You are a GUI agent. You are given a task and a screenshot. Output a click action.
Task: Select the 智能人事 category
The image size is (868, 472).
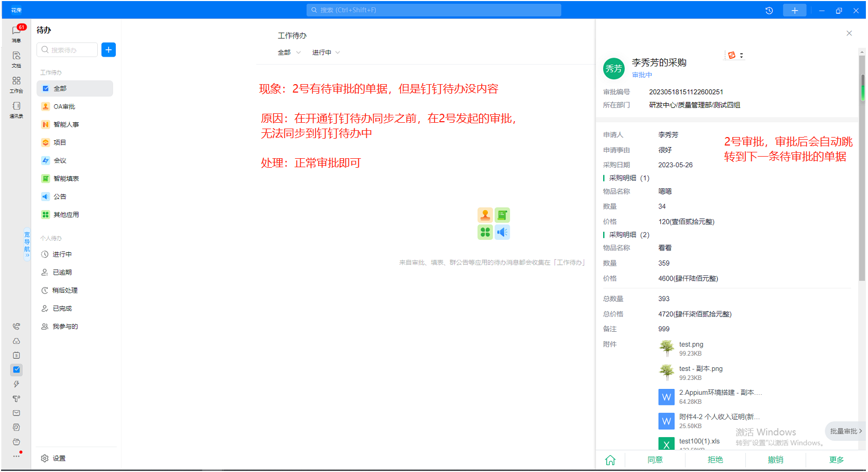(x=75, y=124)
